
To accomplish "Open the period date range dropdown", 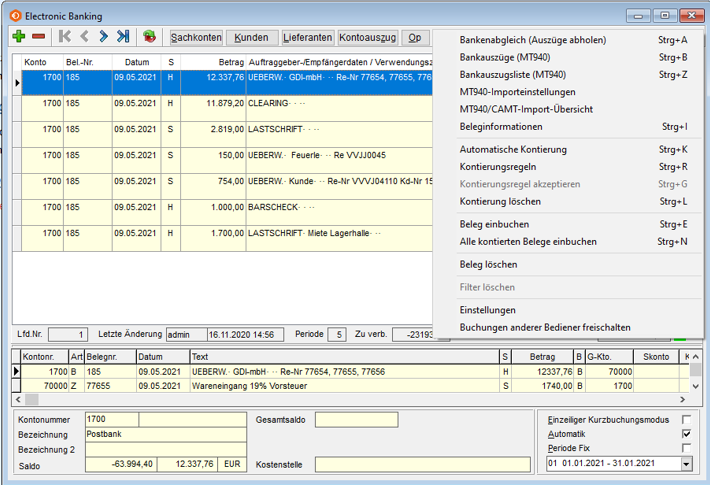I will 686,464.
